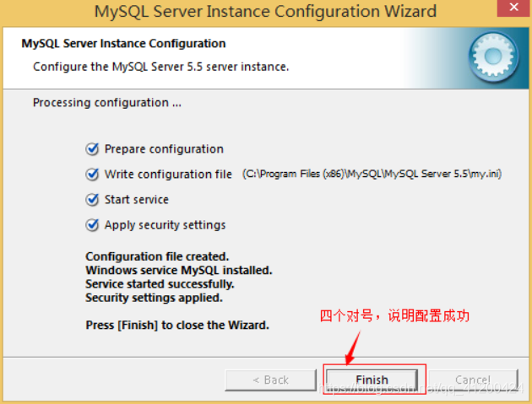Viewport: 532px width, 404px height.
Task: Click 'Windows service MySQL installed.' message
Action: point(179,270)
